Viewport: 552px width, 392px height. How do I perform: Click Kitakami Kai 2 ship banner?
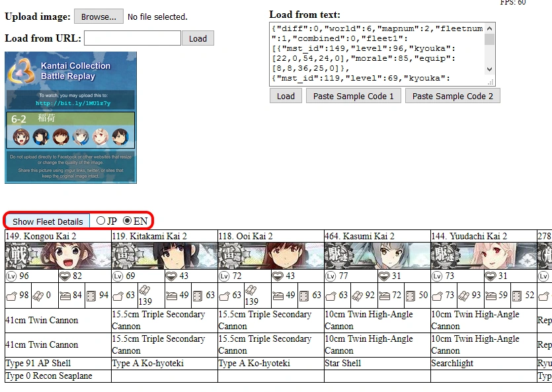(x=165, y=256)
